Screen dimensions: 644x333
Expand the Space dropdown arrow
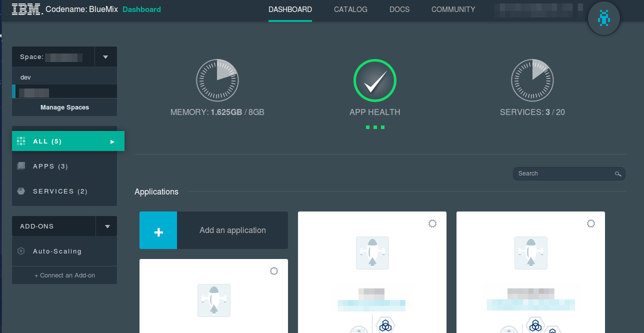click(105, 57)
